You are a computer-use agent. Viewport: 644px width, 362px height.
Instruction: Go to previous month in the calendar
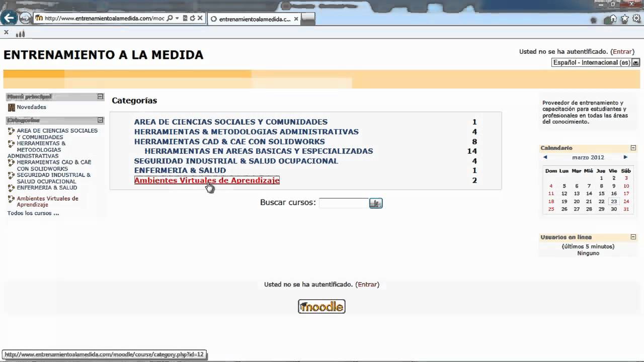pyautogui.click(x=545, y=157)
